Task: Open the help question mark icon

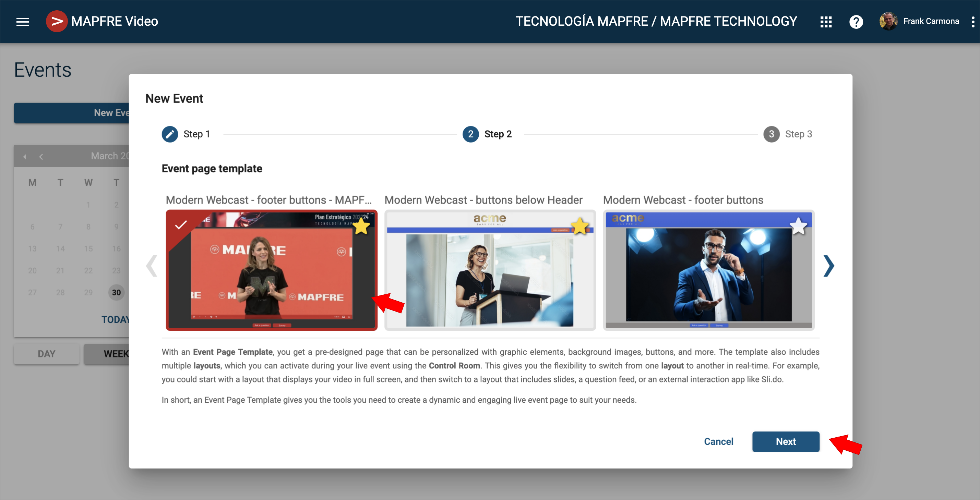Action: pos(856,22)
